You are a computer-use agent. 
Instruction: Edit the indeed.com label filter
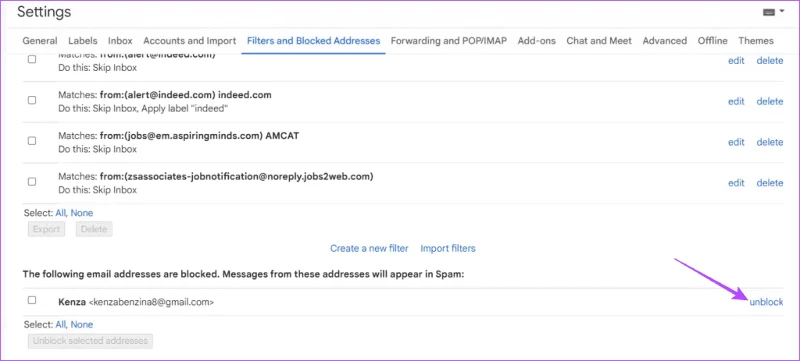click(736, 101)
